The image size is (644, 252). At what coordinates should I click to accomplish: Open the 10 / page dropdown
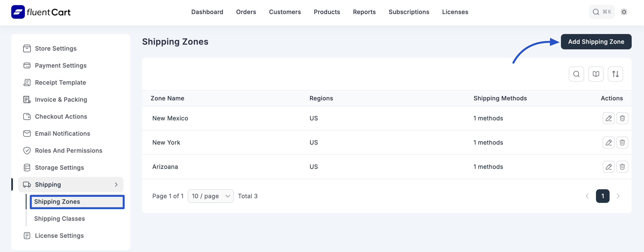211,196
